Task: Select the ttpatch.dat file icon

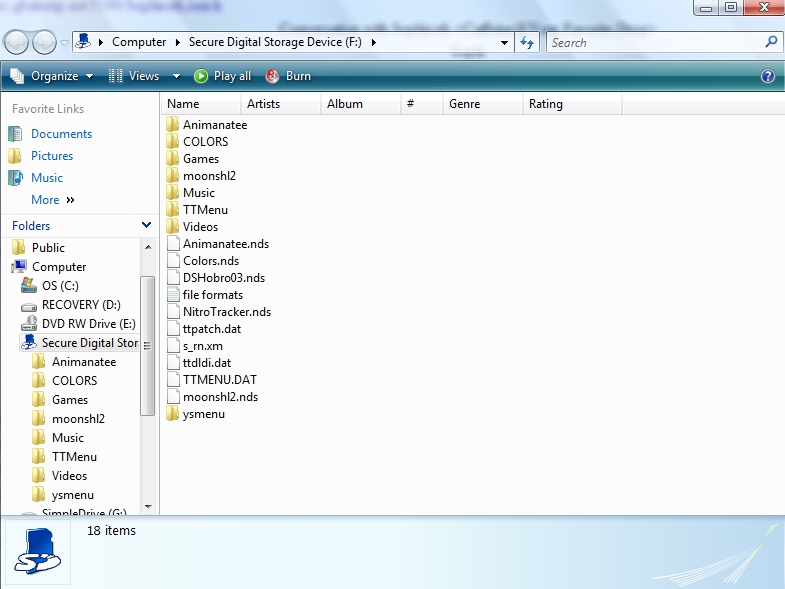Action: [x=173, y=329]
